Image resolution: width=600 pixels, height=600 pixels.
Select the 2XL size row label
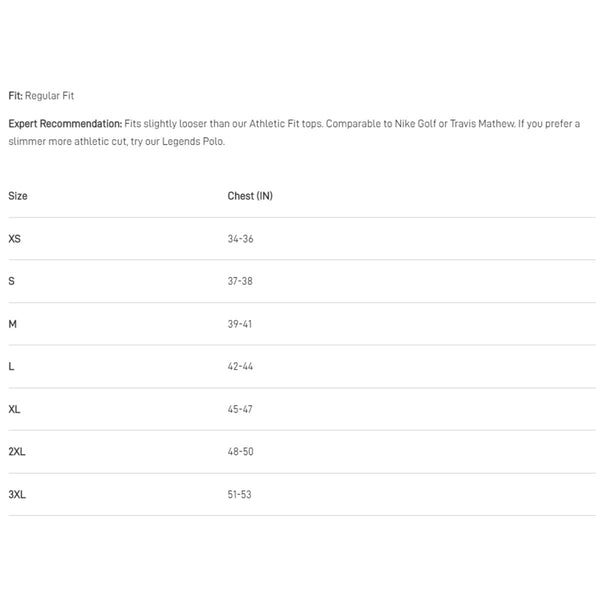pyautogui.click(x=17, y=452)
